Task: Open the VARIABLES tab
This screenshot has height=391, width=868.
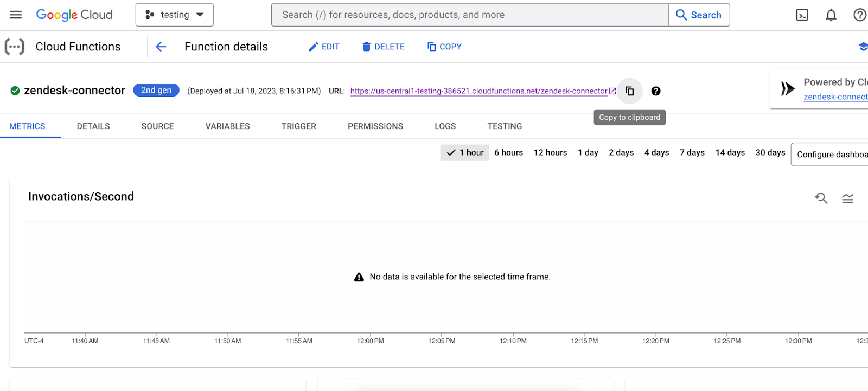Action: [x=228, y=126]
